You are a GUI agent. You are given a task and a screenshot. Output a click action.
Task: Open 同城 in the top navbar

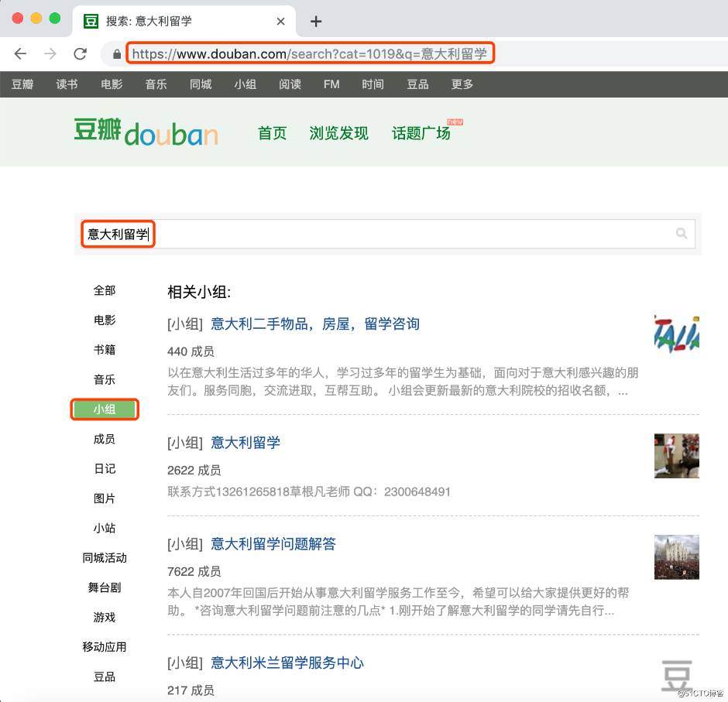201,84
